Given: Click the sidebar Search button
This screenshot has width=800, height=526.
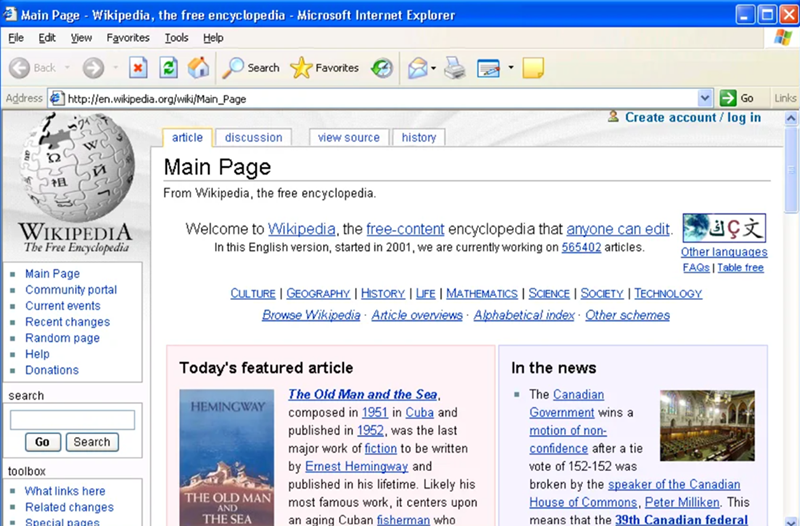Looking at the screenshot, I should click(x=92, y=442).
